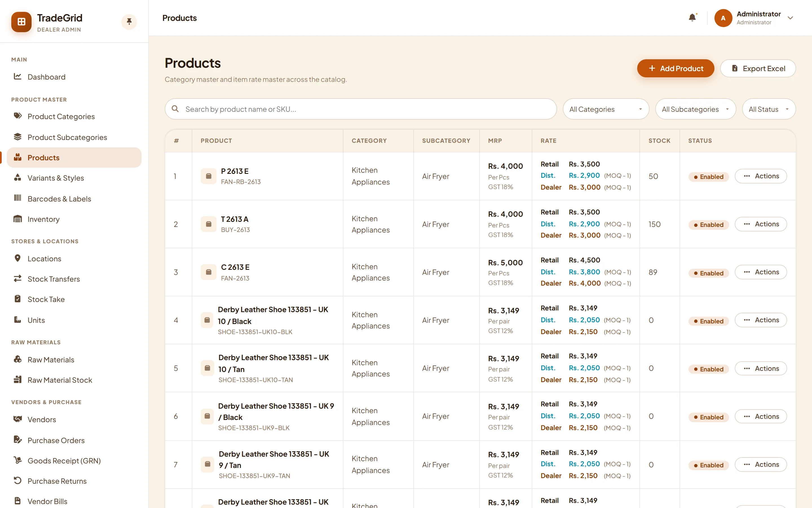Click the Stock Take clipboard icon
Screen dimensions: 812x508
[x=17, y=299]
